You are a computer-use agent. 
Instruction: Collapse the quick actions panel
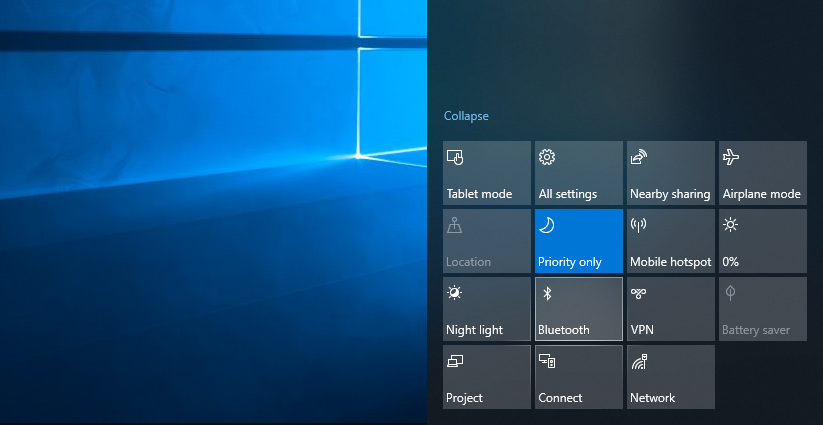point(466,116)
